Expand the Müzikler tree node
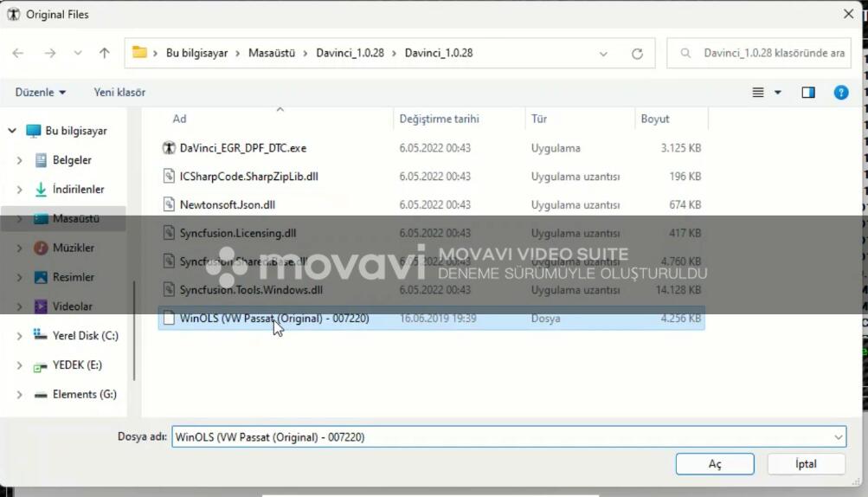 tap(19, 248)
